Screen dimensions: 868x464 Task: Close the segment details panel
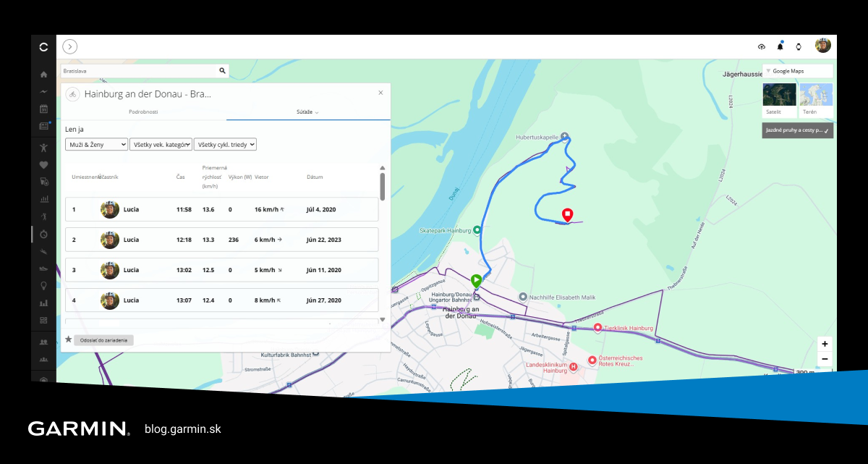coord(381,93)
